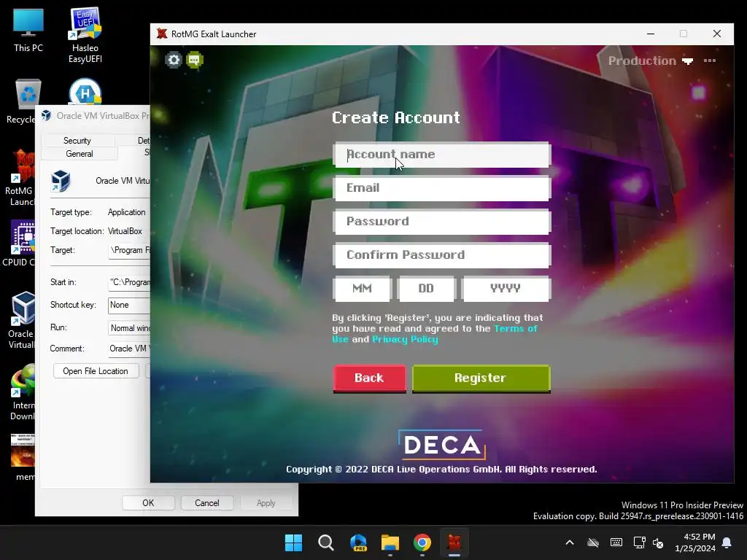
Task: Select the meme image desktop thumbnail
Action: click(23, 457)
